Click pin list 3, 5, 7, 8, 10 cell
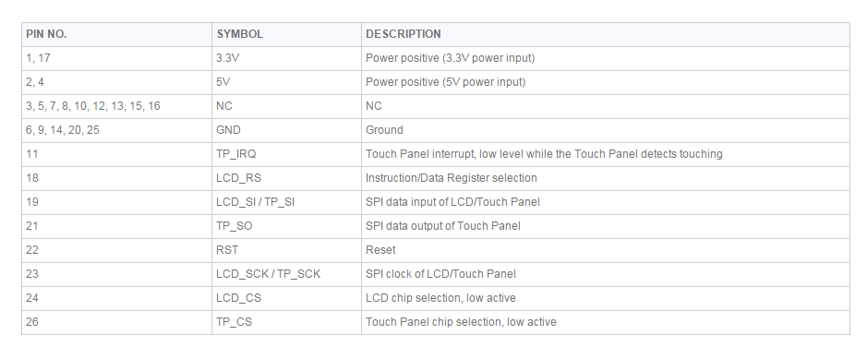The height and width of the screenshot is (347, 868). pos(116,106)
